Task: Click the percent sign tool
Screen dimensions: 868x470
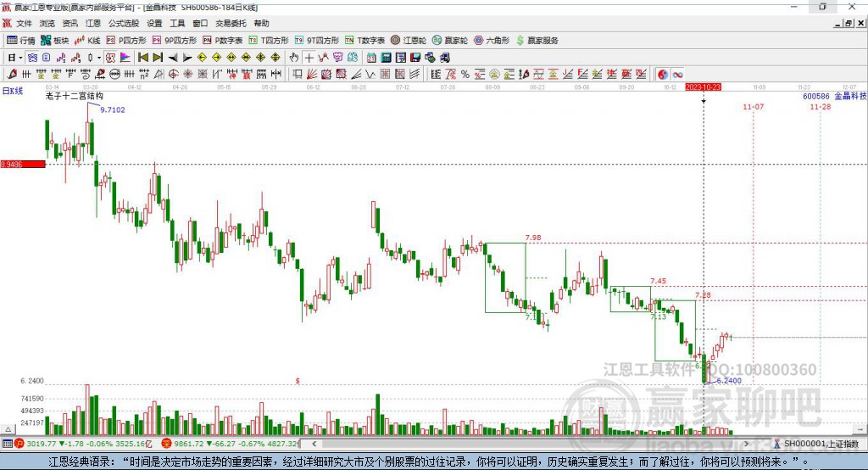Action: tap(465, 75)
